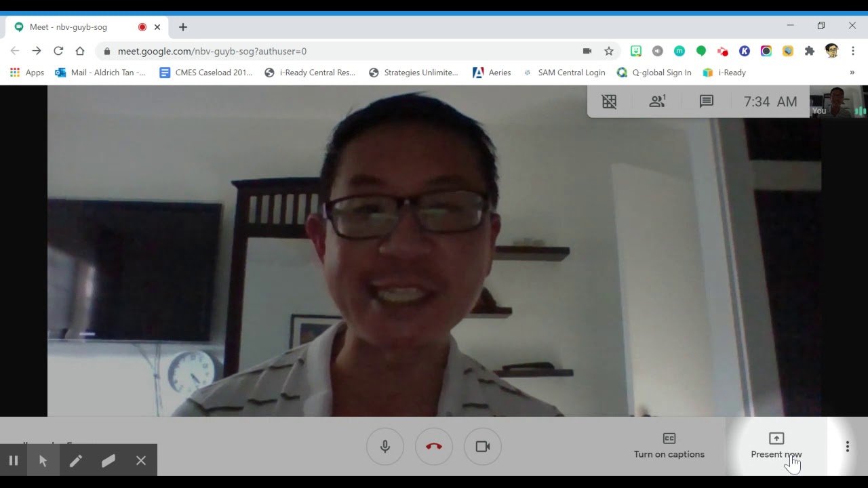
Task: Click the address bar with meet.google.com URL
Action: point(212,51)
